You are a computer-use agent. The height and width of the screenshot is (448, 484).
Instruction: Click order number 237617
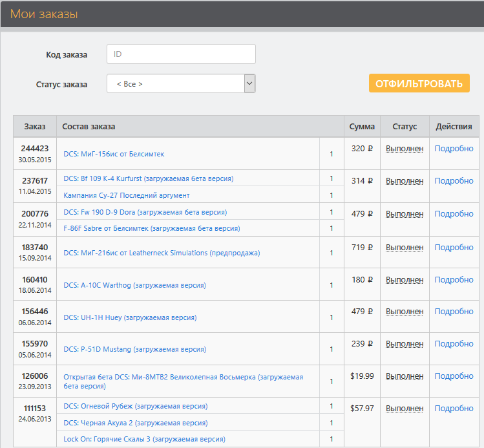coord(35,180)
